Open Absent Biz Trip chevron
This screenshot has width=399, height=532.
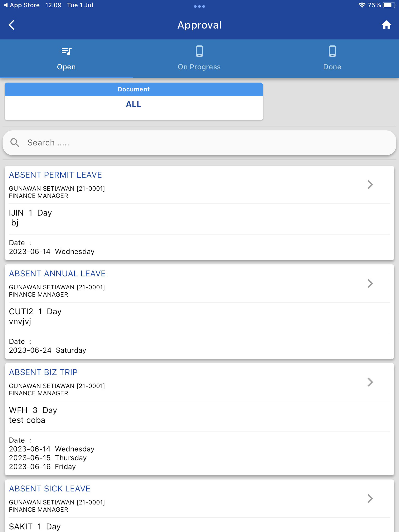pos(370,382)
